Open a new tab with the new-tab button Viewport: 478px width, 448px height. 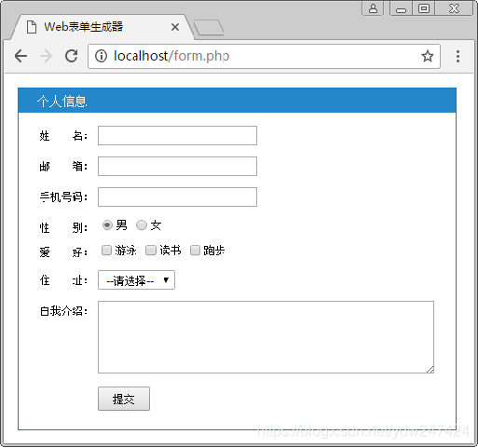click(209, 28)
